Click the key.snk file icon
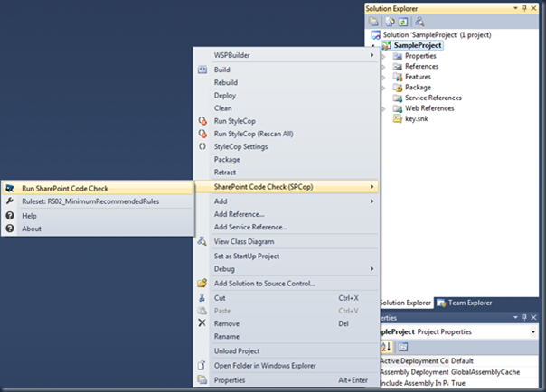The image size is (546, 392). pos(398,118)
